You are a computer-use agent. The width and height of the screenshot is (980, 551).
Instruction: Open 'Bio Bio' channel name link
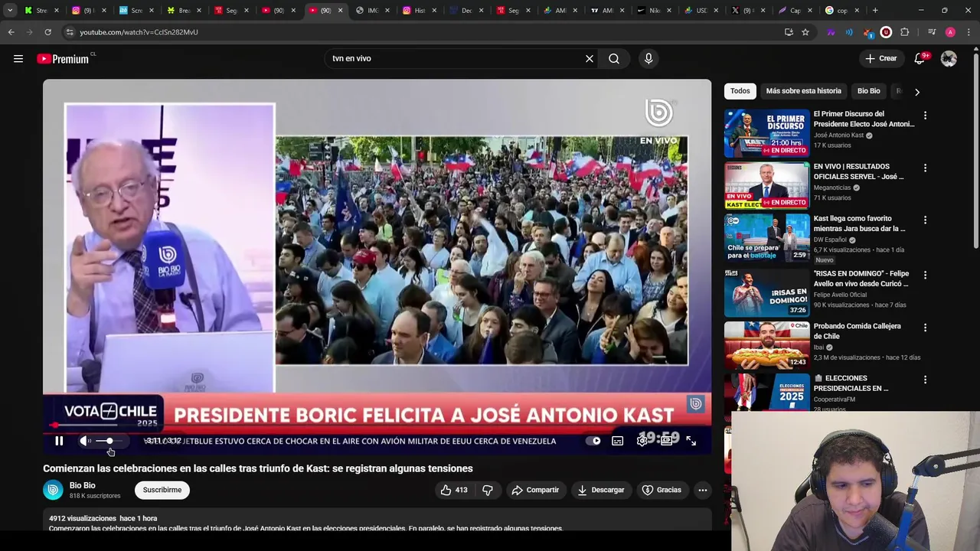83,485
